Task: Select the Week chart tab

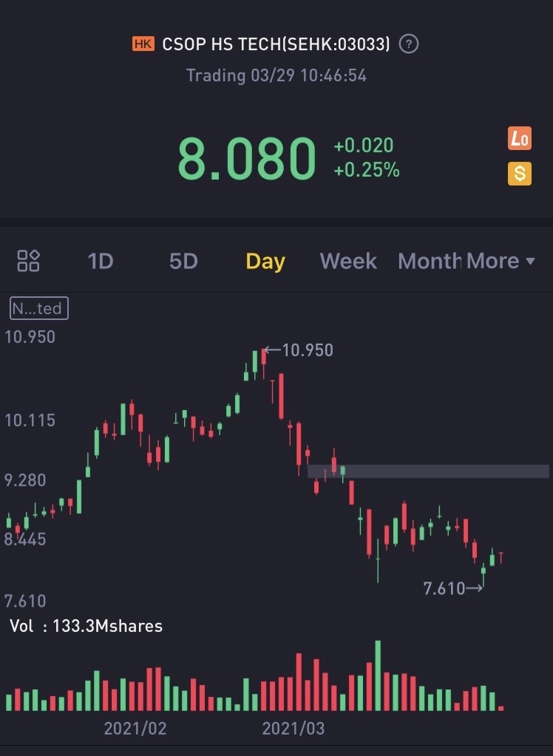Action: coord(348,262)
